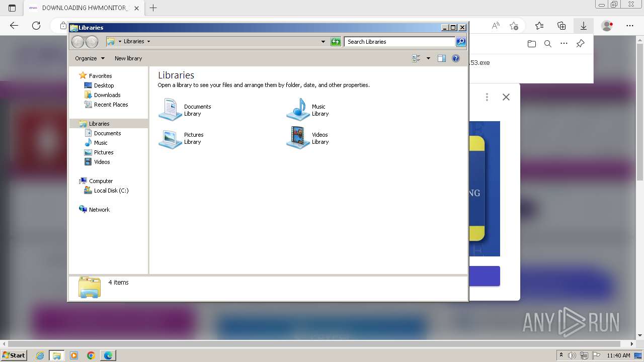Screen dimensions: 644x362
Task: Close the DOWNLOADING HWMONITOR tab
Action: click(136, 8)
